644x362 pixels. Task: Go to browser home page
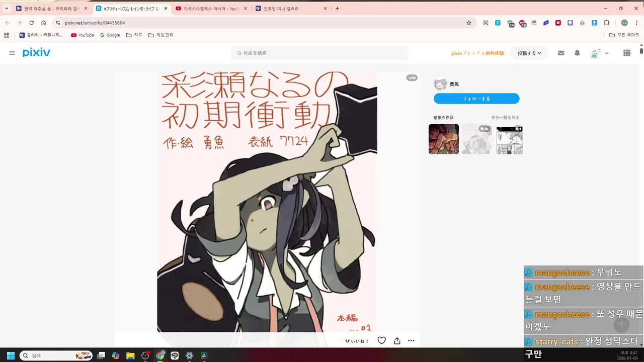[44, 23]
